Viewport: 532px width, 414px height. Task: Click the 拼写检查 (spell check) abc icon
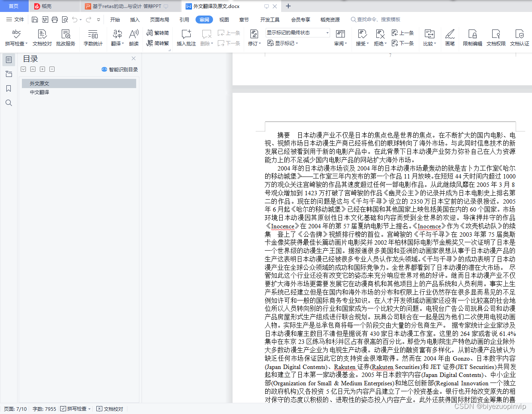pos(16,34)
